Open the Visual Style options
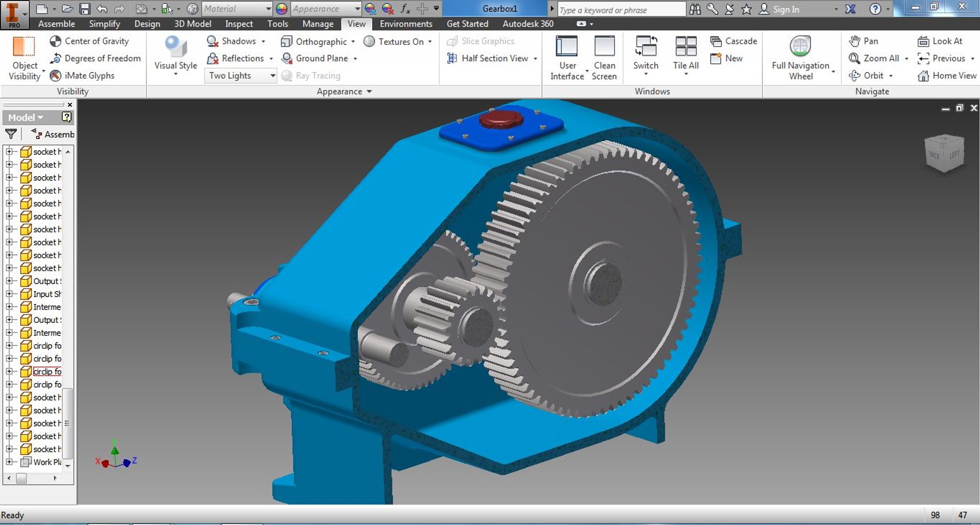This screenshot has height=525, width=980. (x=176, y=56)
